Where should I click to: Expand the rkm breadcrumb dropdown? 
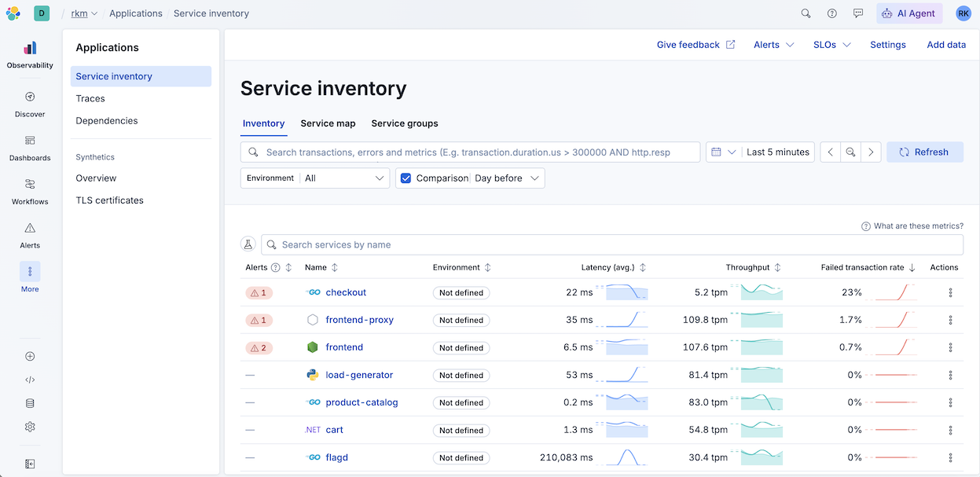85,13
